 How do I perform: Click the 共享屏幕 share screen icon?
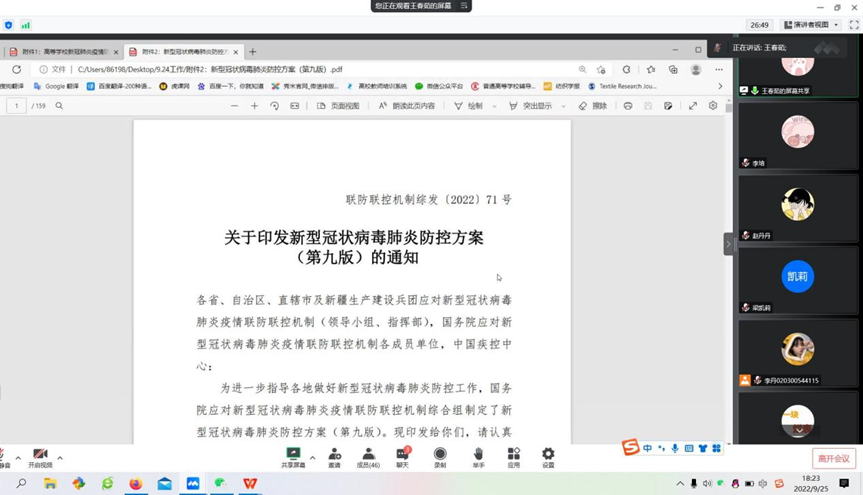(293, 456)
